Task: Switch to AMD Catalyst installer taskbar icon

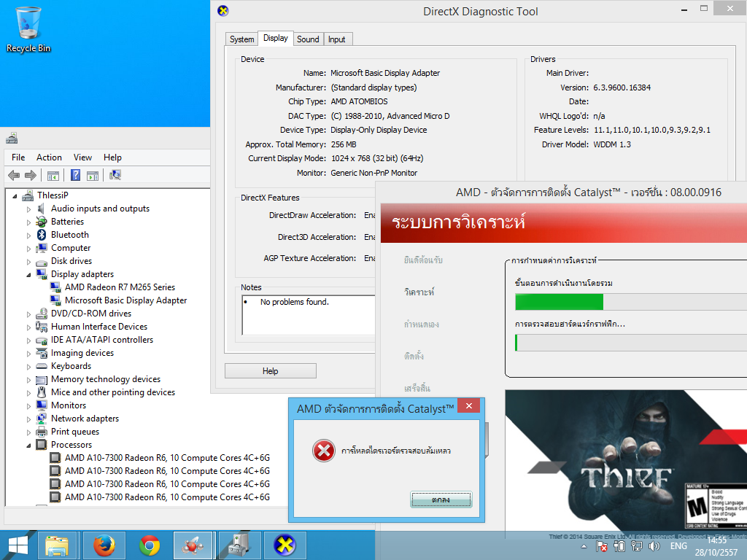Action: (193, 545)
